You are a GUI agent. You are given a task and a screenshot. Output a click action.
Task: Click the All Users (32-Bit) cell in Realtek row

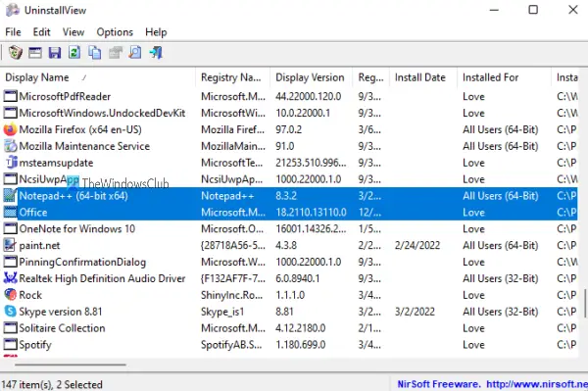pyautogui.click(x=500, y=278)
